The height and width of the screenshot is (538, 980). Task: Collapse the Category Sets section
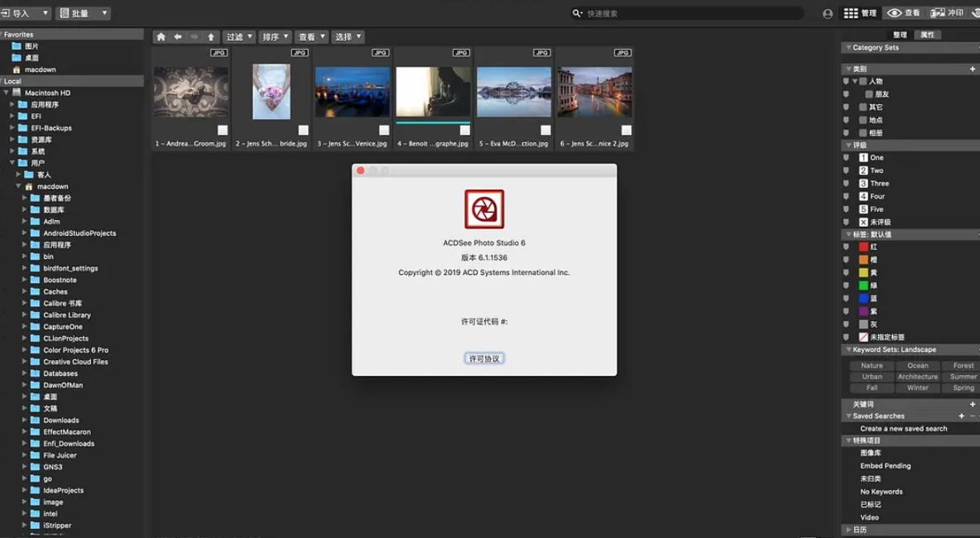[848, 47]
